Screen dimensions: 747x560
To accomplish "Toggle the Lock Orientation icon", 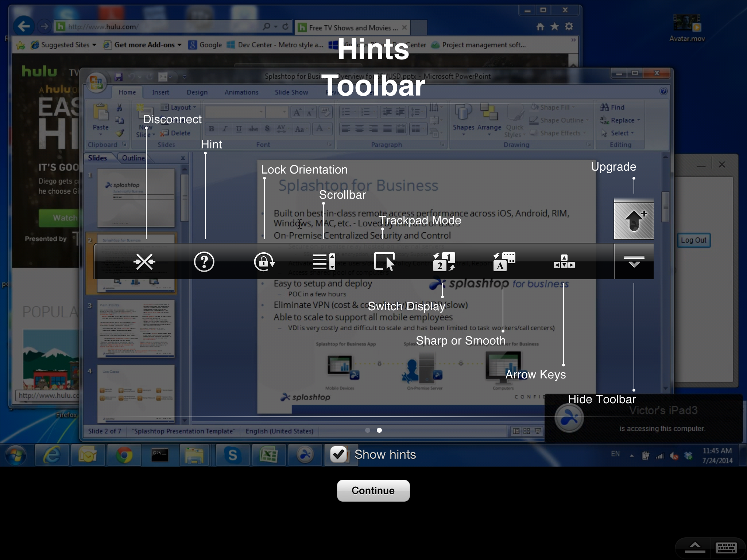I will tap(264, 262).
